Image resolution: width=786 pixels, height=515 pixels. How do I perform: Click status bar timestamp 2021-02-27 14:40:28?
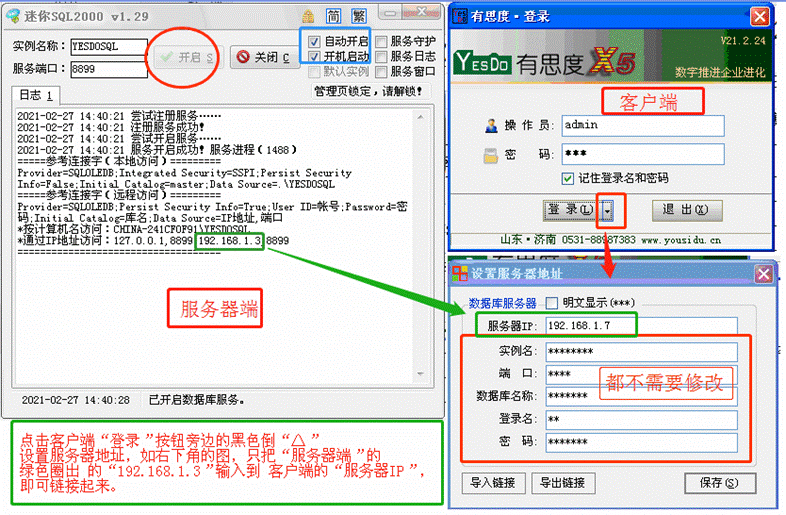click(x=76, y=400)
